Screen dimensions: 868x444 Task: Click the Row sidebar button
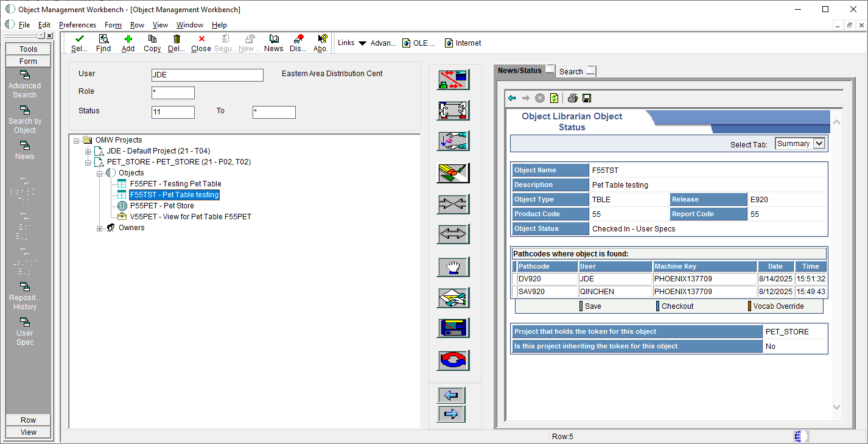29,420
